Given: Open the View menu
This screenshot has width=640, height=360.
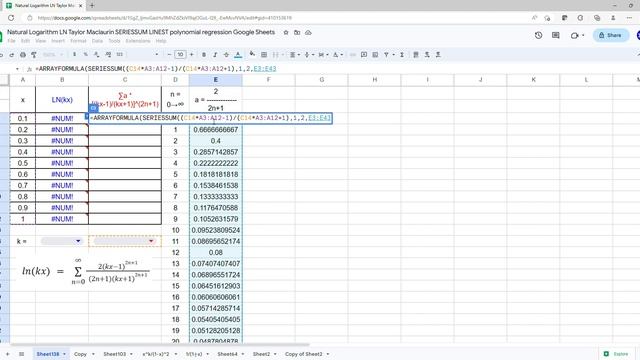Looking at the screenshot, I should 40,41.
